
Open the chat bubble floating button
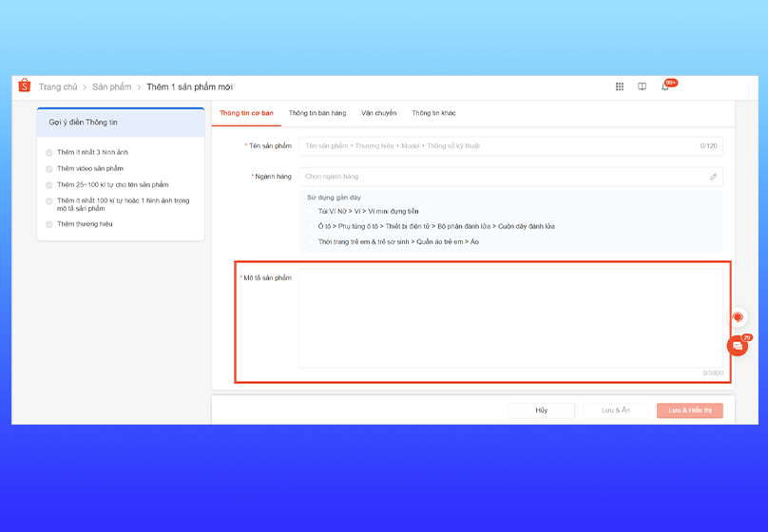[x=738, y=347]
